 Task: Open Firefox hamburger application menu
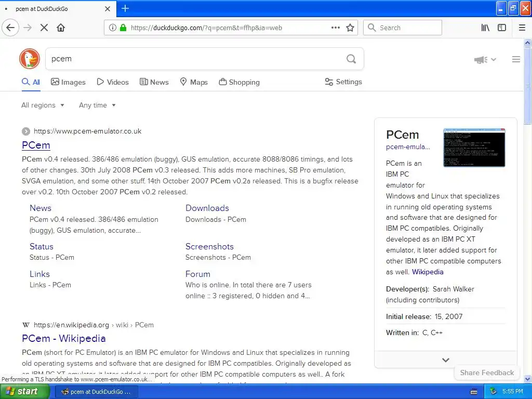pyautogui.click(x=522, y=28)
